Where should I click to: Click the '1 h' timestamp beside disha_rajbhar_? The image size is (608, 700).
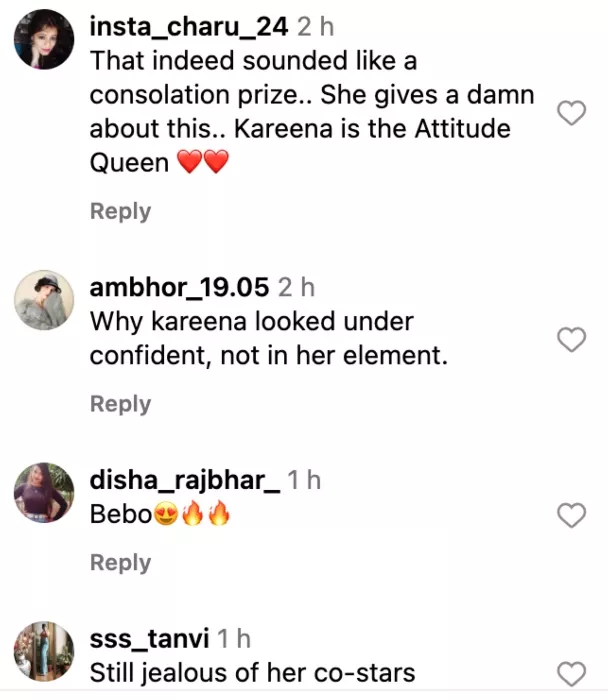(304, 480)
